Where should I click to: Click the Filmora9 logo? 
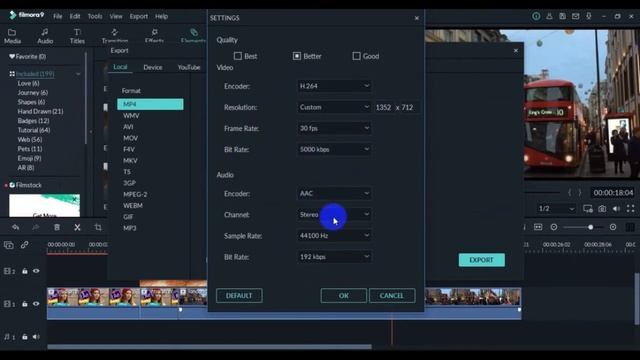27,16
